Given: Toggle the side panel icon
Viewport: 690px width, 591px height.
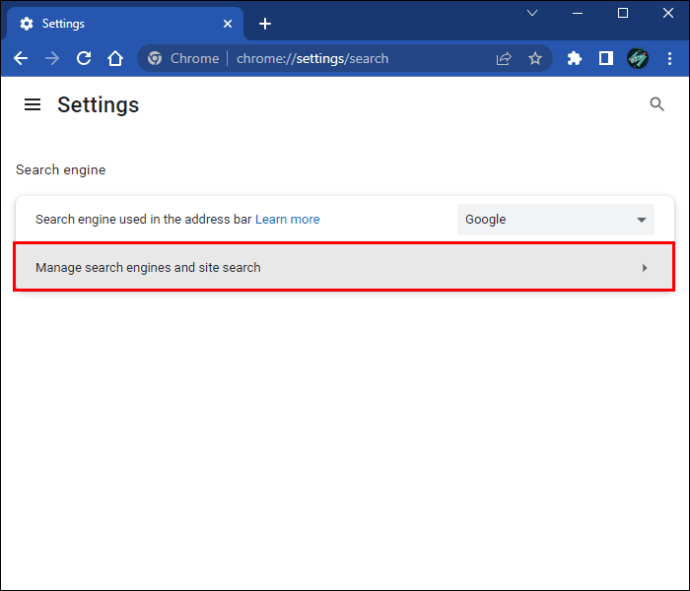Looking at the screenshot, I should click(606, 59).
